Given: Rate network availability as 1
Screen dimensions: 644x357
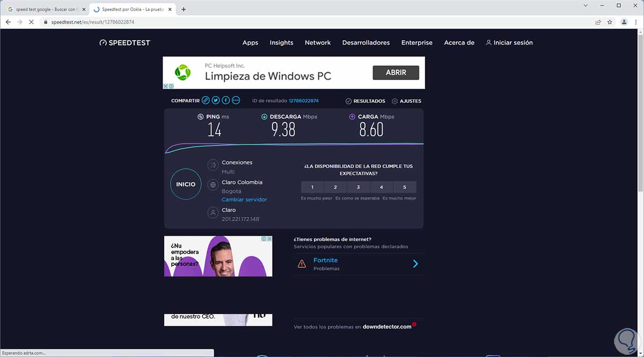Looking at the screenshot, I should (312, 187).
